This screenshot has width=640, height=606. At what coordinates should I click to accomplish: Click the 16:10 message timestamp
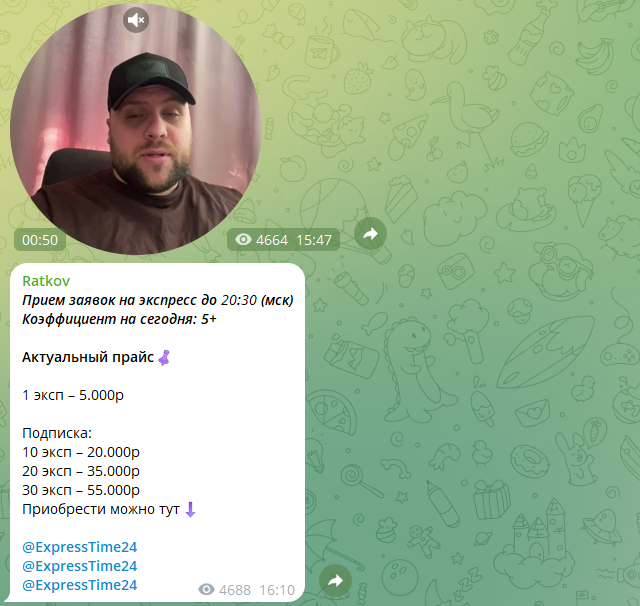tap(277, 590)
